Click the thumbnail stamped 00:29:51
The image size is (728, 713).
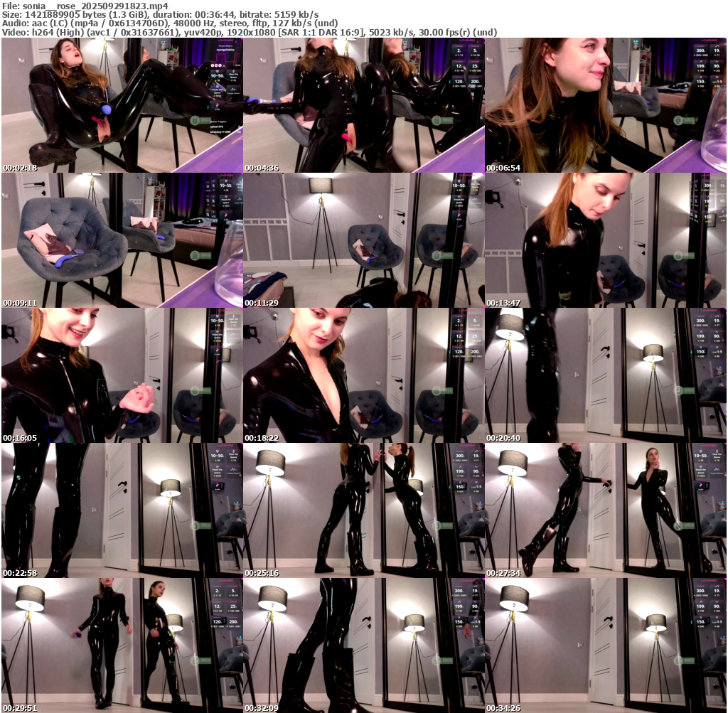click(122, 645)
